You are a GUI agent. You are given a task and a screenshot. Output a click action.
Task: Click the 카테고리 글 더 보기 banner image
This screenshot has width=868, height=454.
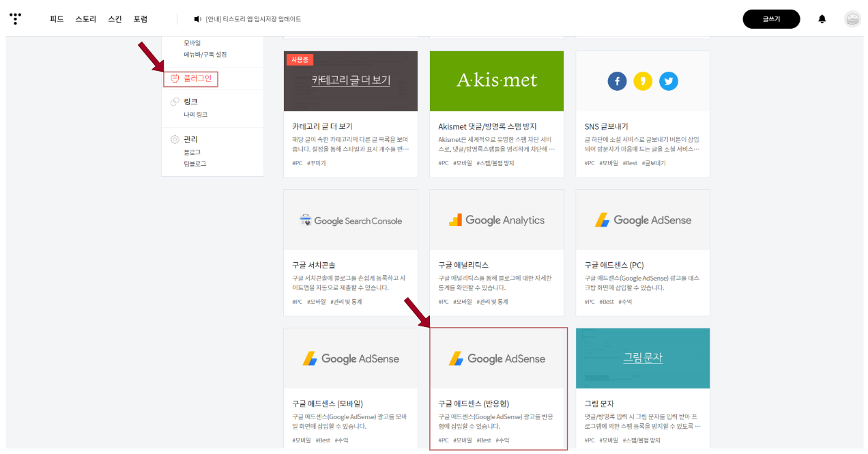(351, 81)
